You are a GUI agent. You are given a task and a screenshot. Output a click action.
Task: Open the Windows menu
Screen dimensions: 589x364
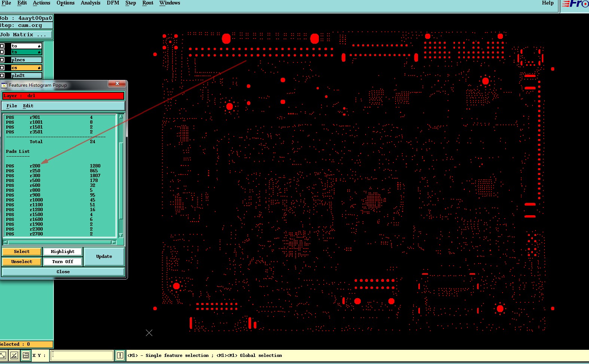pyautogui.click(x=170, y=3)
